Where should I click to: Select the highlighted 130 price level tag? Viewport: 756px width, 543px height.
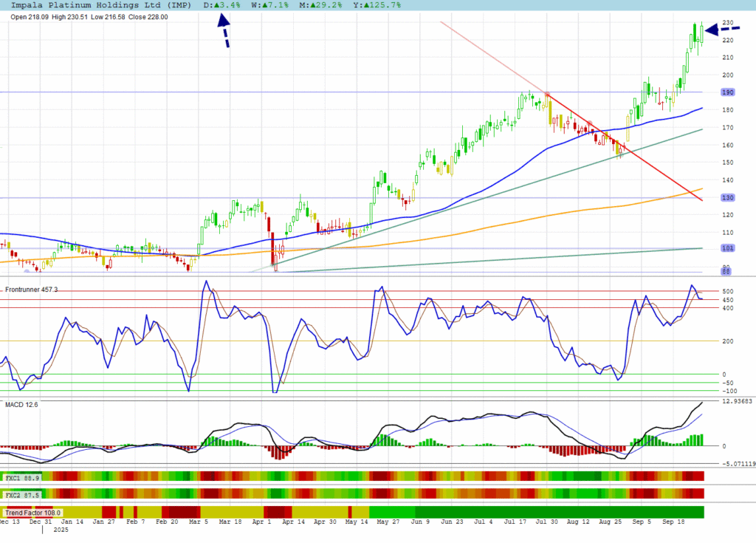(728, 197)
